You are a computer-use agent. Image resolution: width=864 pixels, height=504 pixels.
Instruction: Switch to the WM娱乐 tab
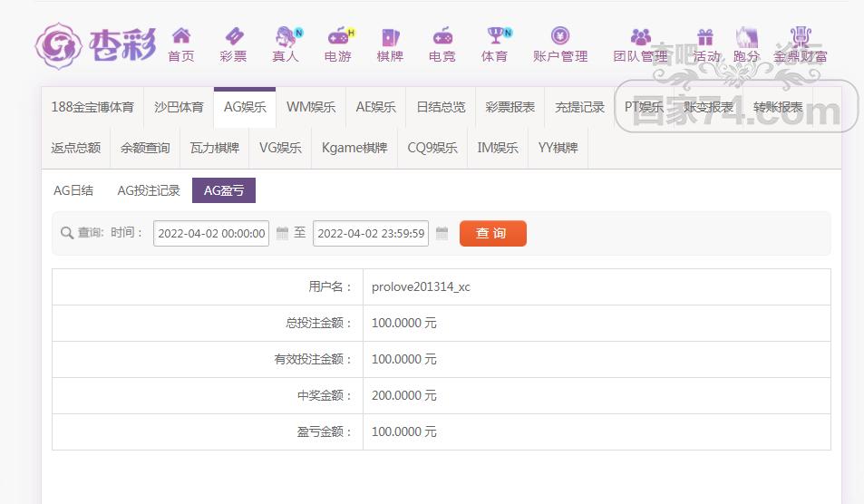click(x=311, y=107)
